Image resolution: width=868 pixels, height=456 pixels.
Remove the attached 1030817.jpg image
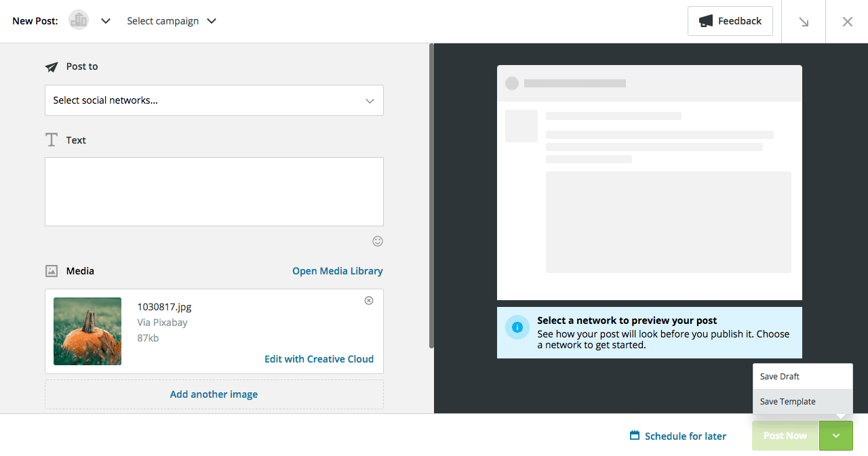tap(368, 300)
